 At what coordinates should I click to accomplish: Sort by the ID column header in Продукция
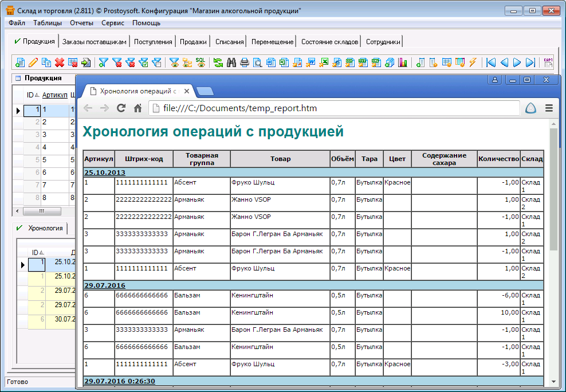[x=33, y=95]
